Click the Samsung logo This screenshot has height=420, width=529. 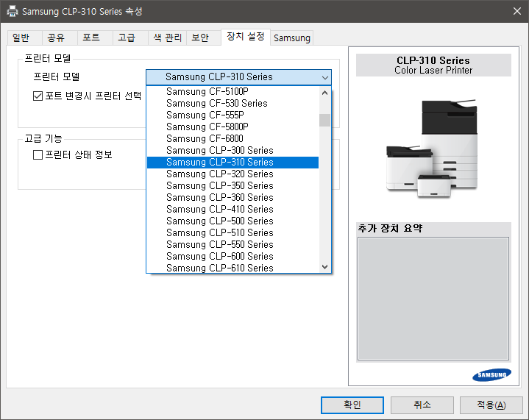click(491, 375)
